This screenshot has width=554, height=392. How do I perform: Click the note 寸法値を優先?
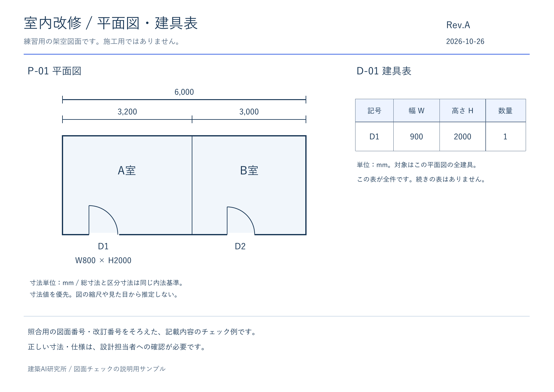[105, 294]
